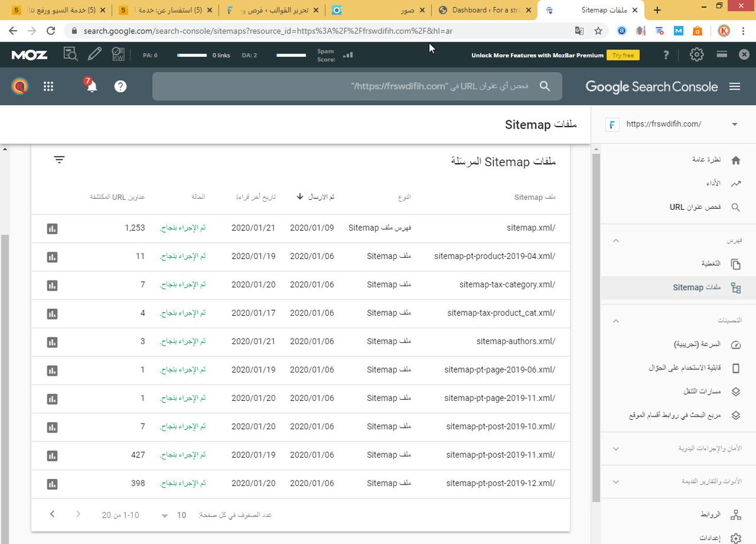Collapse the التحسينات section in sidebar
This screenshot has width=756, height=544.
tap(616, 321)
